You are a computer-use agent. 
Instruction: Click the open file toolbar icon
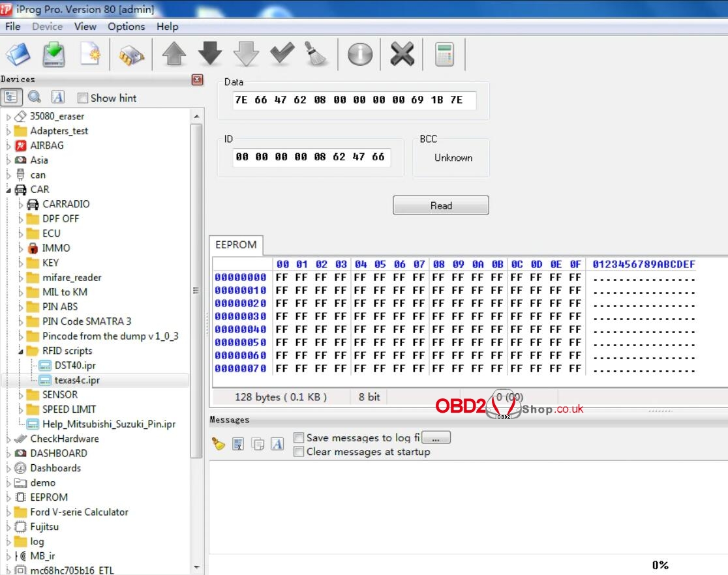tap(18, 54)
